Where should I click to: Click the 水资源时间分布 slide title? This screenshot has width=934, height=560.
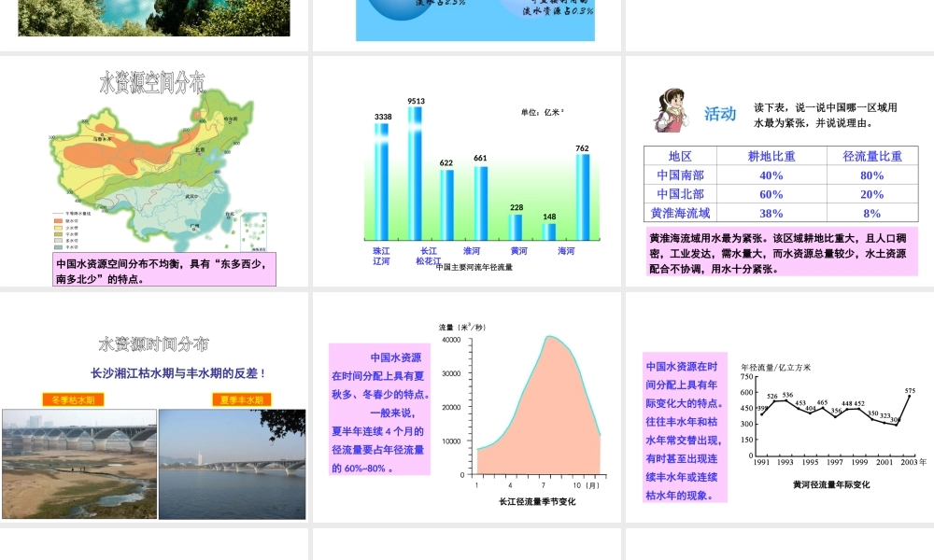154,344
